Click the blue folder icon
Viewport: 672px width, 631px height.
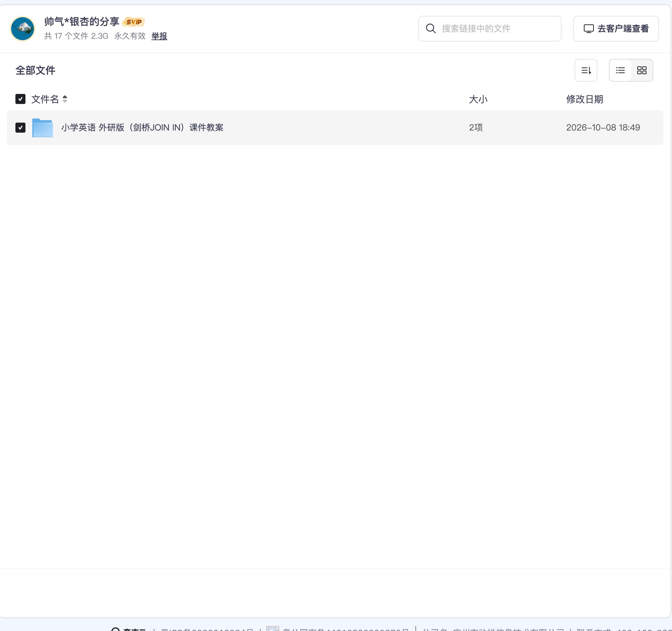pos(43,128)
